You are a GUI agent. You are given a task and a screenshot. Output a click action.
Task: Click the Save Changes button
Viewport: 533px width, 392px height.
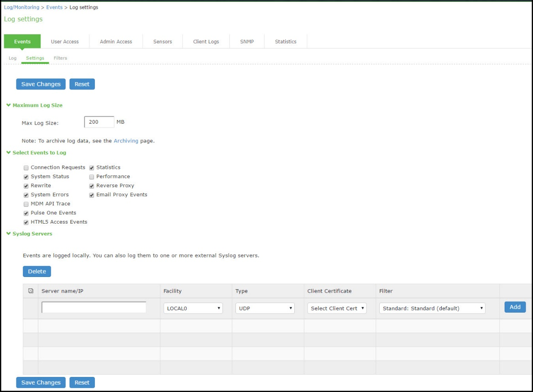[x=40, y=84]
